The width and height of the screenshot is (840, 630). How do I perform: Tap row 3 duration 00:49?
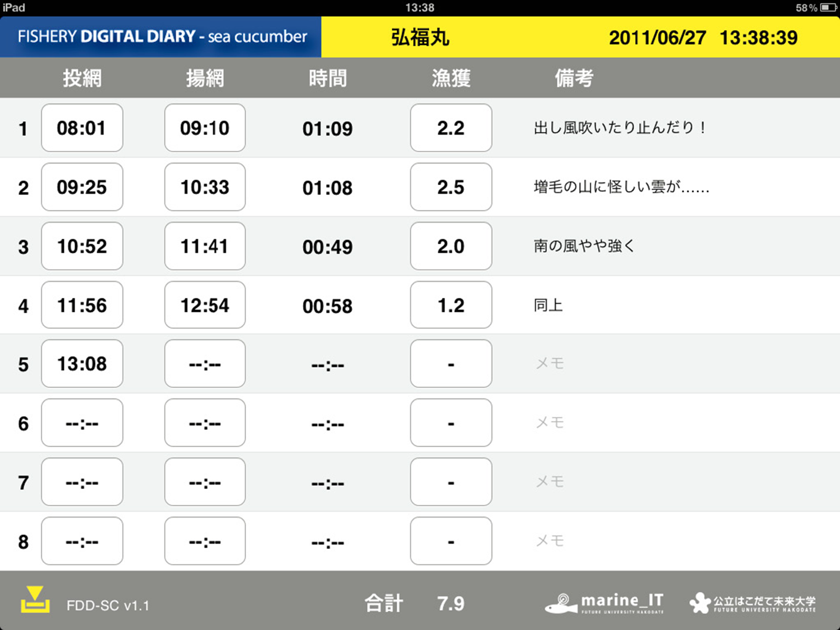[328, 247]
